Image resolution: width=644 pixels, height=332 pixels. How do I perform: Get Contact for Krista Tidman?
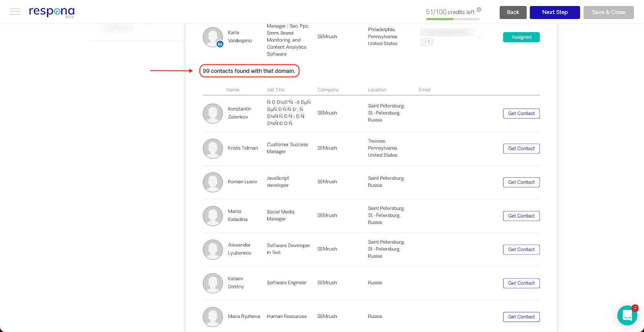[521, 149]
